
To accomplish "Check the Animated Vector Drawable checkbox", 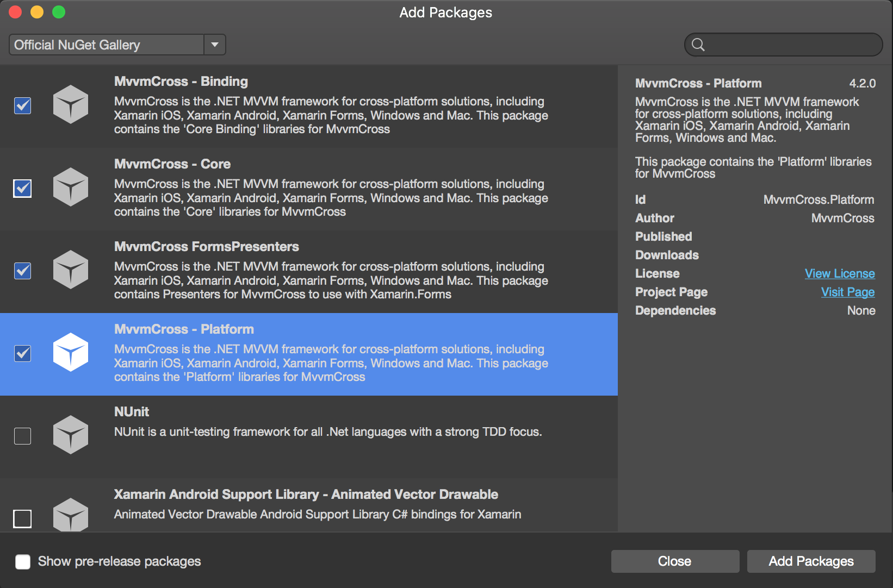I will click(22, 518).
